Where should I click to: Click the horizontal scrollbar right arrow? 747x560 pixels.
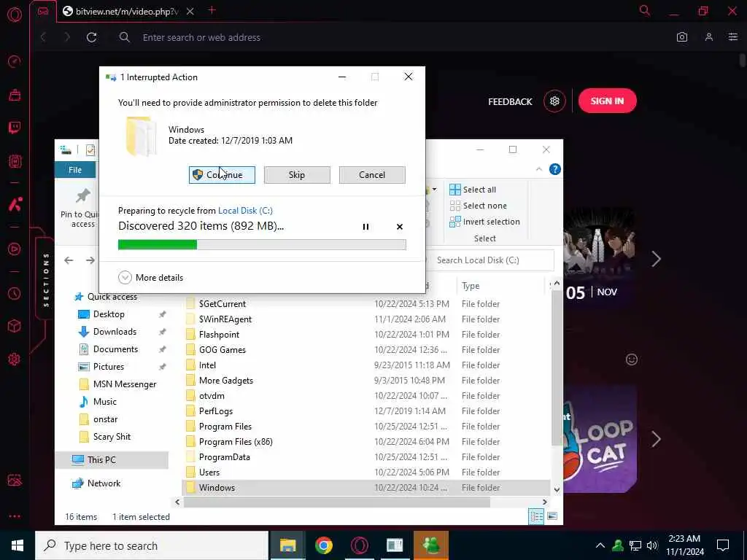tap(544, 502)
